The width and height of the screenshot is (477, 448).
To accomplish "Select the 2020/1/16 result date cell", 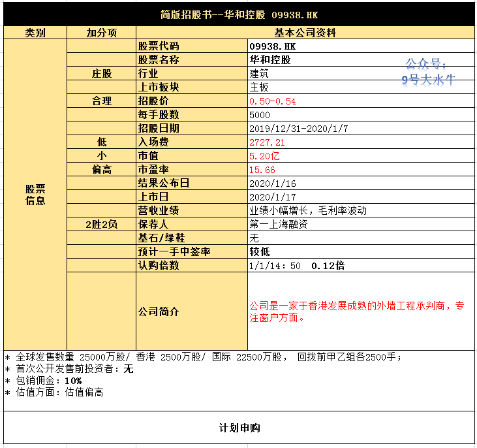I will [361, 183].
